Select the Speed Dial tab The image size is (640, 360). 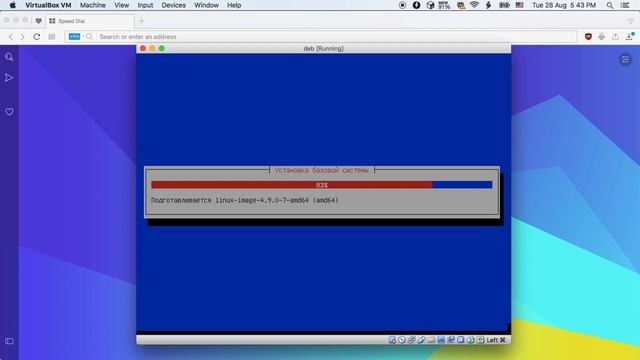point(90,21)
